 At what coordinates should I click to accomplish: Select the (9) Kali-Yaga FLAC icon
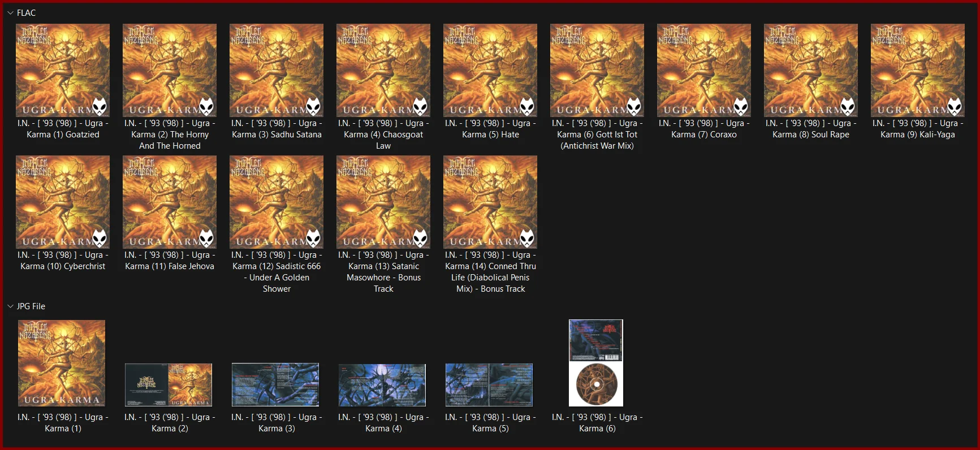click(918, 70)
